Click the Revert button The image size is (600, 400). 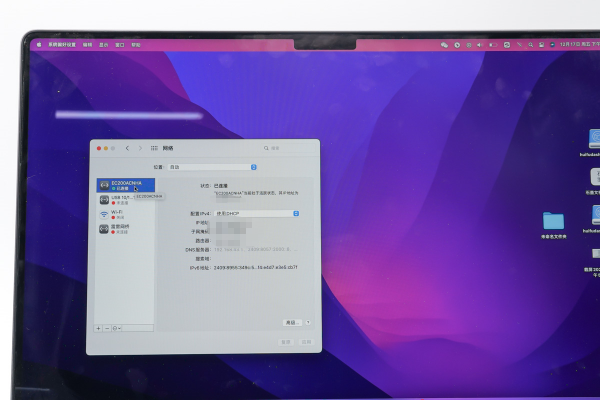pyautogui.click(x=284, y=342)
